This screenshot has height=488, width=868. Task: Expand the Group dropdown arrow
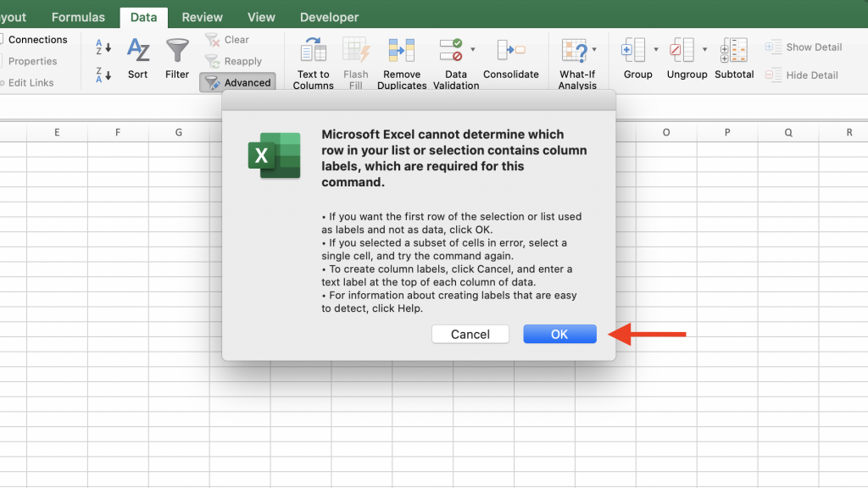[656, 49]
